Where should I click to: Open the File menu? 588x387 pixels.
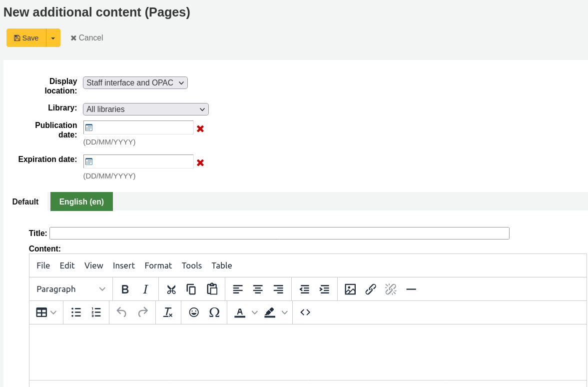point(43,266)
